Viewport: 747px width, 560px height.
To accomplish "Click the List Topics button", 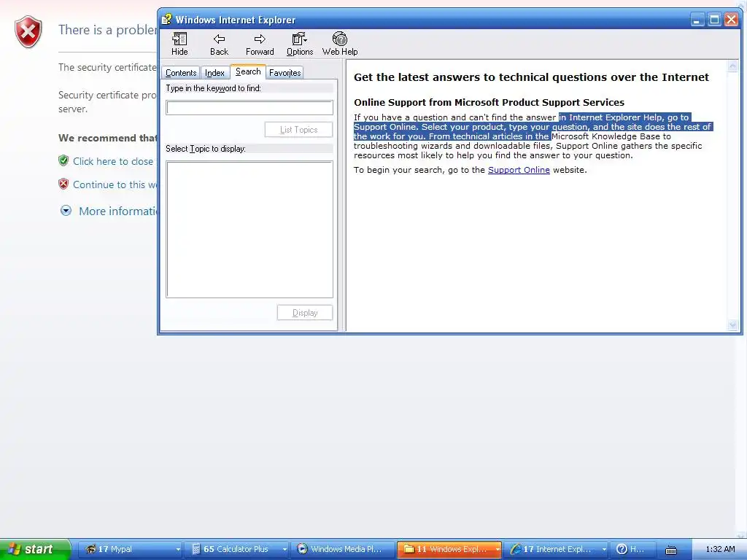I will pos(298,130).
